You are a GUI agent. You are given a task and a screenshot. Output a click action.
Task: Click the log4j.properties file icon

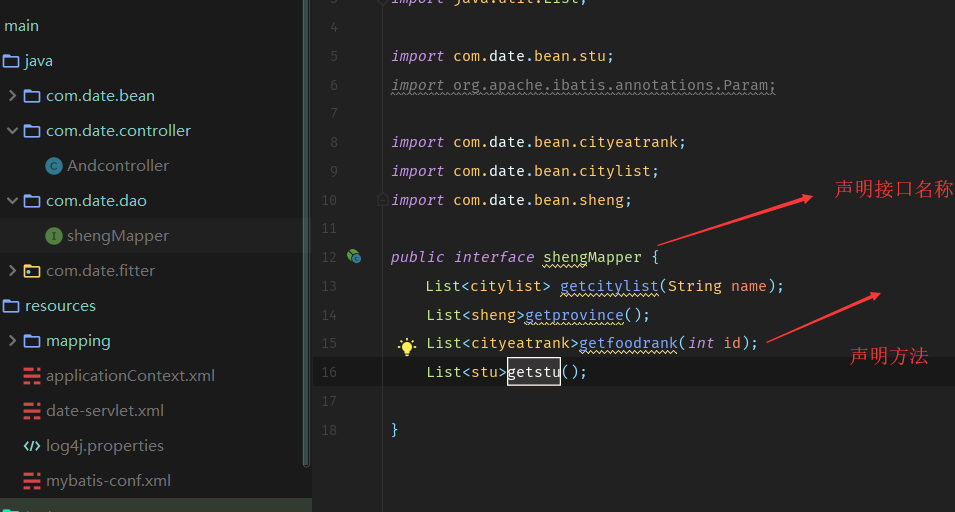click(x=32, y=446)
